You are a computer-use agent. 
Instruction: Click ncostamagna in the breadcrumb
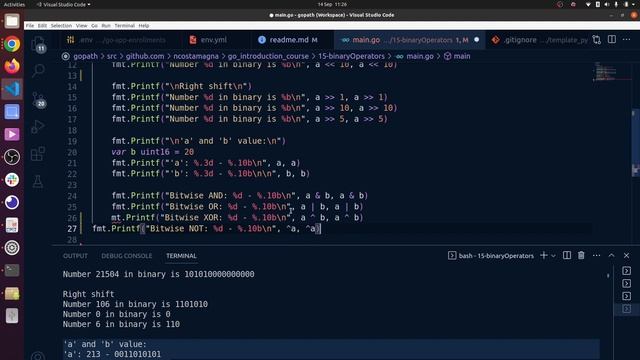point(196,56)
